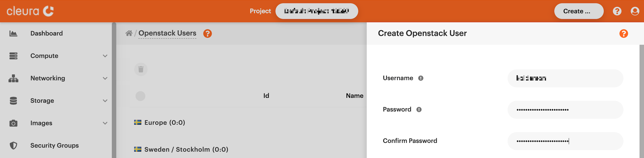The height and width of the screenshot is (158, 644).
Task: Click the Password info icon
Action: 419,110
